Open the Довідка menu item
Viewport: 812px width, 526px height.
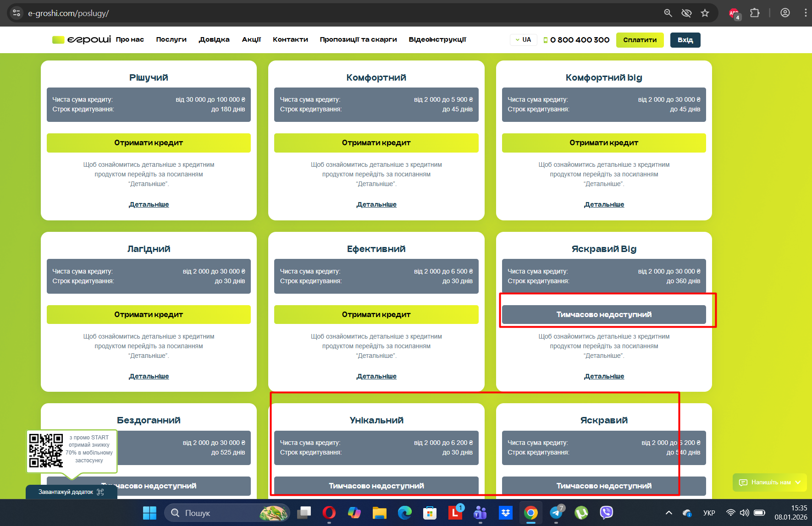(x=214, y=39)
